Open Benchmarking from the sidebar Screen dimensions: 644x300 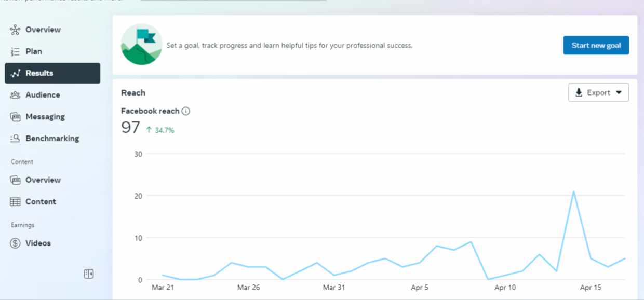point(52,139)
